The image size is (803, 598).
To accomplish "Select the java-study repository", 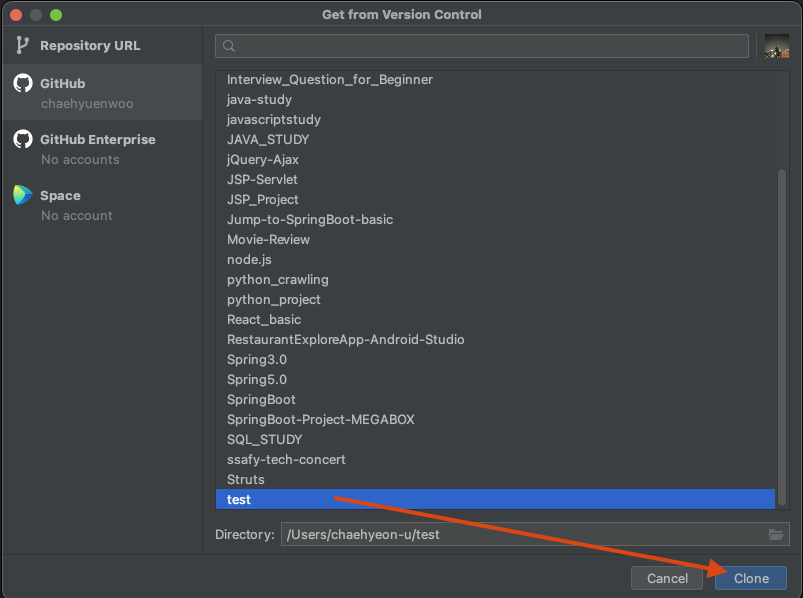I will 495,99.
